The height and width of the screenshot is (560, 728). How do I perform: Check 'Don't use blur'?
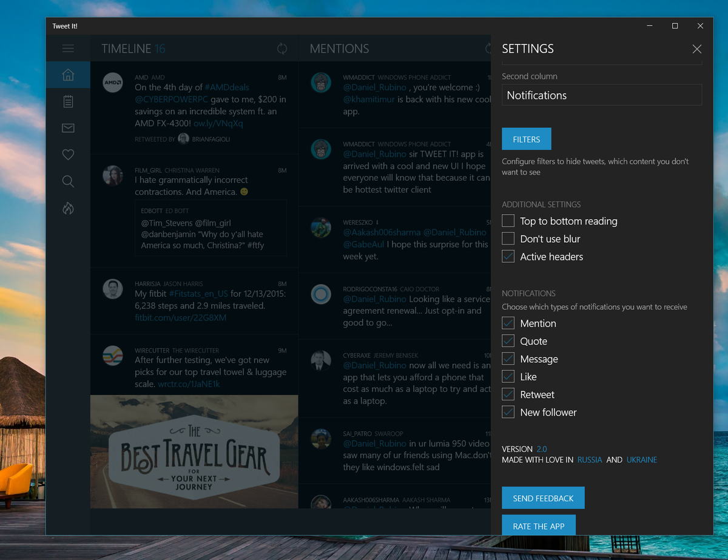click(x=508, y=238)
